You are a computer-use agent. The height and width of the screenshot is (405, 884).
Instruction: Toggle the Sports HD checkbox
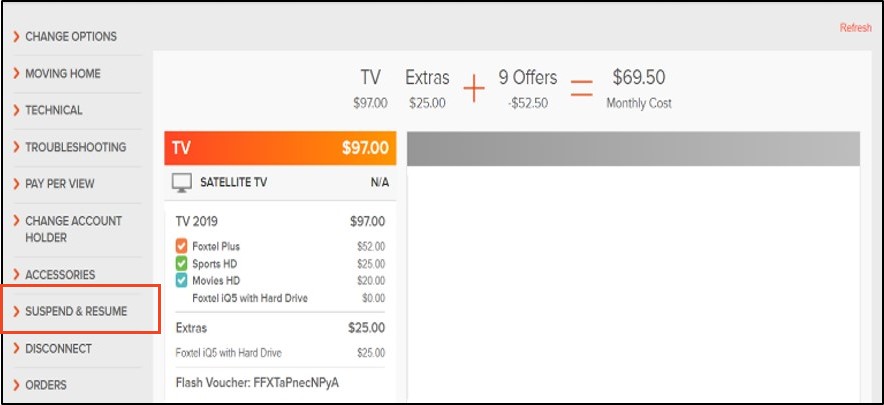coord(181,263)
